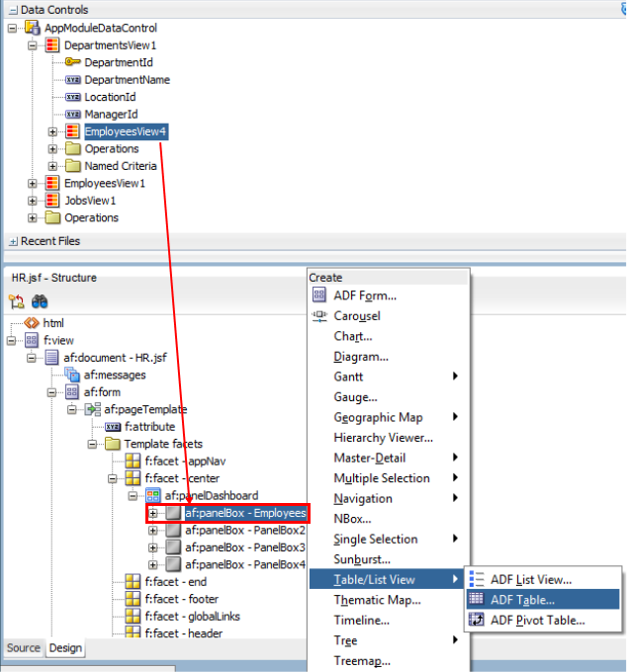Open the Navigation submenu
The width and height of the screenshot is (627, 672).
click(389, 498)
